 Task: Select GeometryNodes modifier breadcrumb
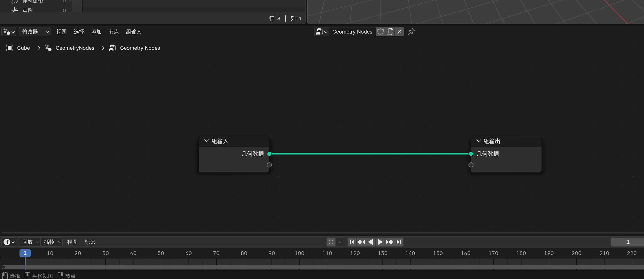pos(75,48)
